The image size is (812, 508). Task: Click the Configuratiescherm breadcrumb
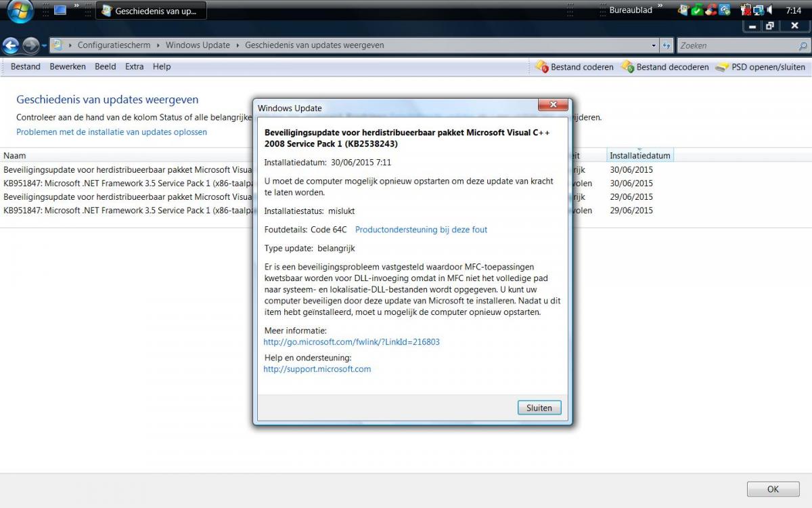coord(114,45)
